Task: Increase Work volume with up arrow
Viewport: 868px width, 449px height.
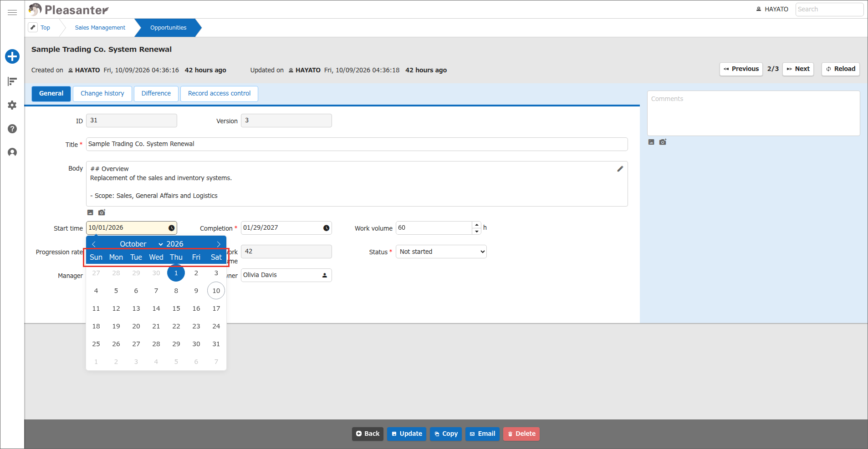Action: (476, 225)
